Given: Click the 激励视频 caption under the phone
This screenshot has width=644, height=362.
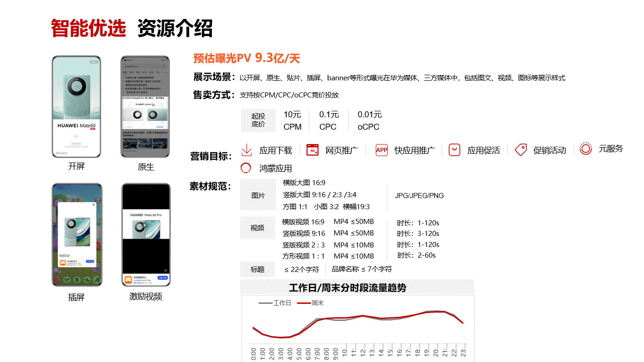Looking at the screenshot, I should [146, 296].
